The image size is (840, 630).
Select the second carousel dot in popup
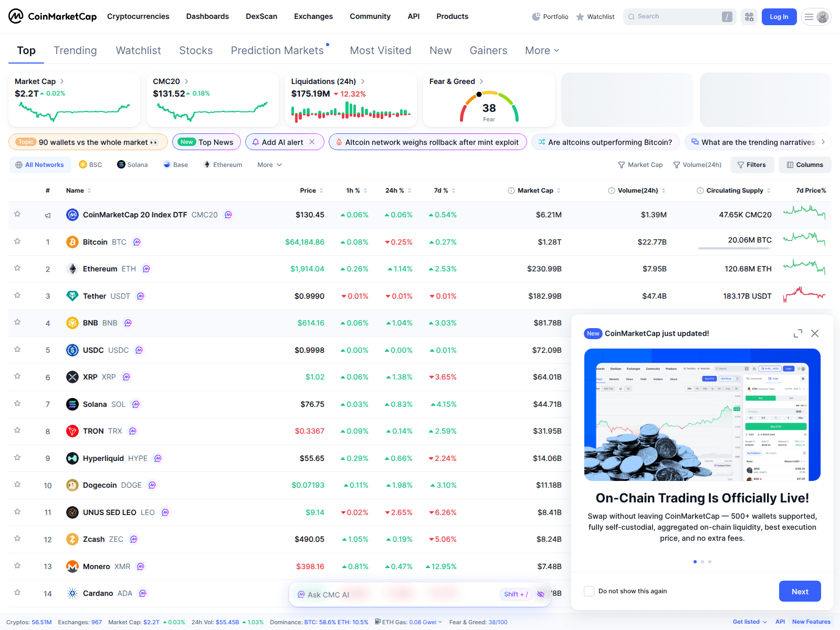pyautogui.click(x=702, y=562)
